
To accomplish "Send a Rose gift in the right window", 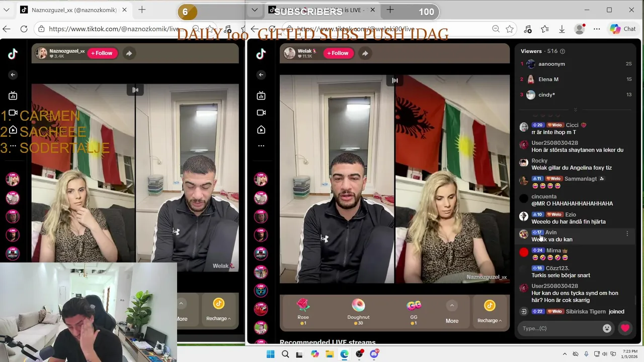I will [x=303, y=310].
